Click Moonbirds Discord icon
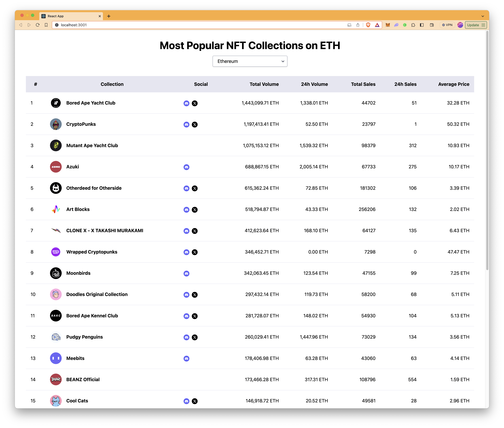Viewport: 504px width, 428px height. [186, 273]
